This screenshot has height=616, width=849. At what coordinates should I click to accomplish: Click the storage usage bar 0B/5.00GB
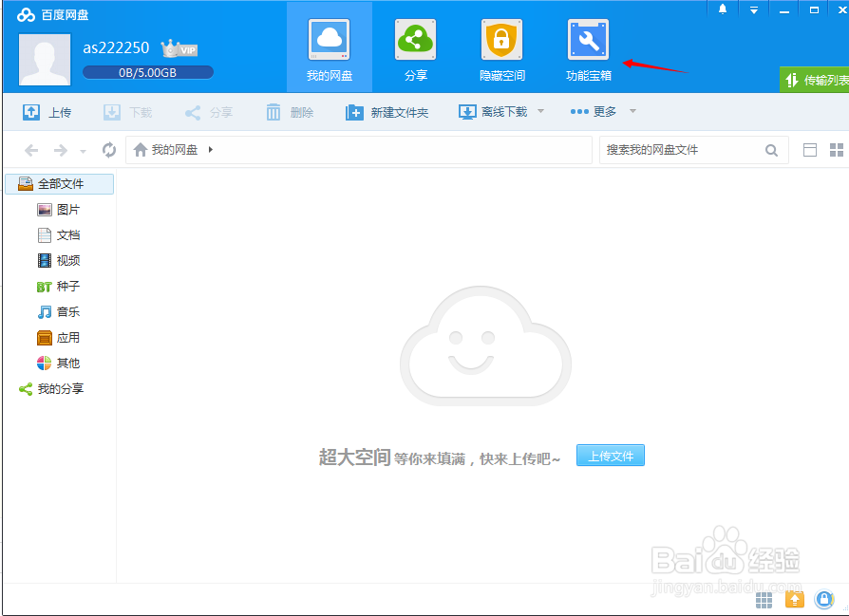[x=145, y=71]
